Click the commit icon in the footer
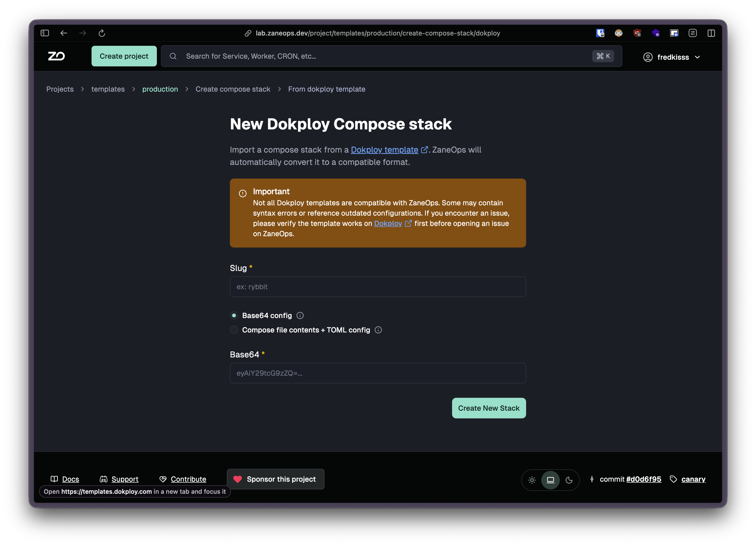This screenshot has width=756, height=546. click(x=592, y=479)
